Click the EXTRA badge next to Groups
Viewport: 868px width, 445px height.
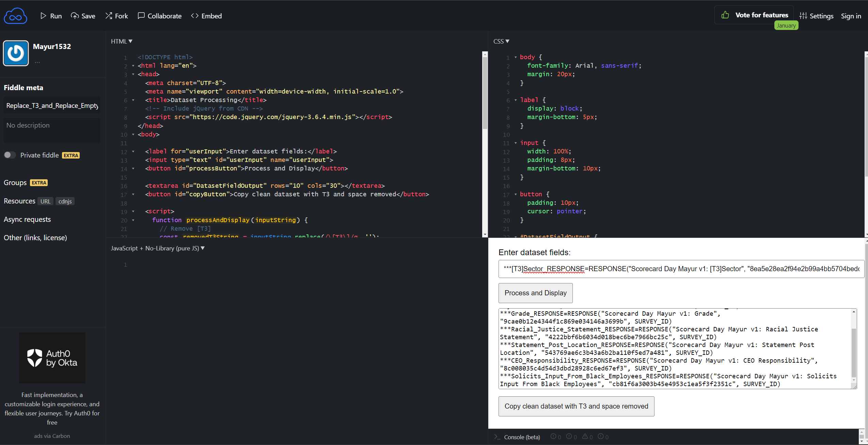coord(39,183)
